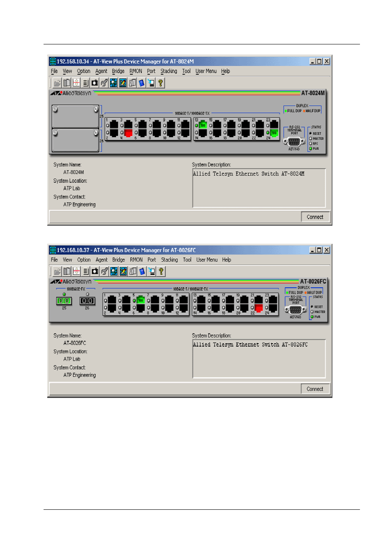392x555 pixels.
Task: Open the Option menu in the AT-8026FC window
Action: (84, 260)
